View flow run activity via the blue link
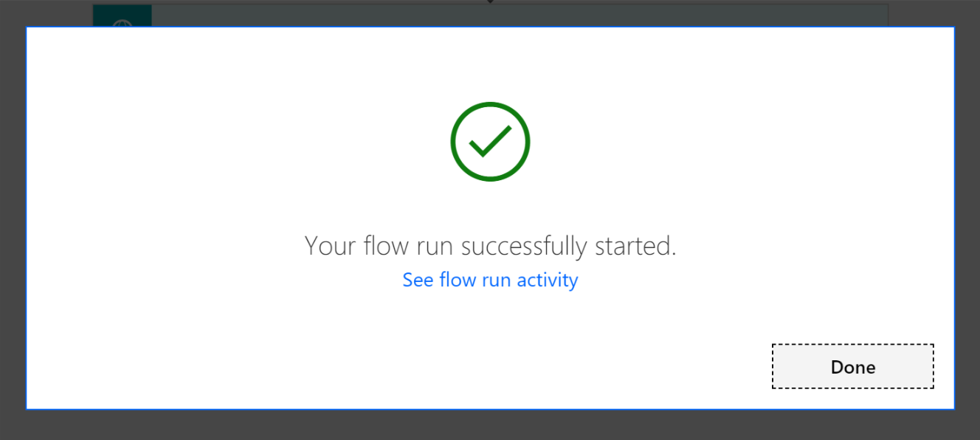The width and height of the screenshot is (980, 440). pos(490,281)
